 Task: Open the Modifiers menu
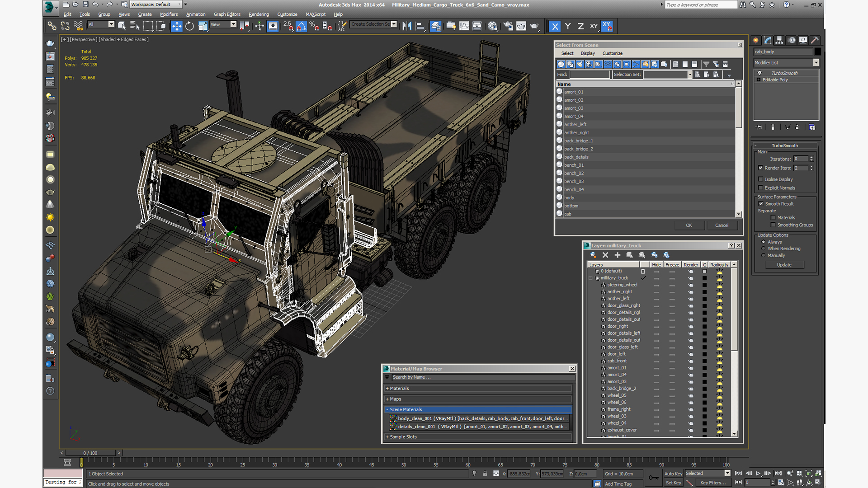[169, 14]
